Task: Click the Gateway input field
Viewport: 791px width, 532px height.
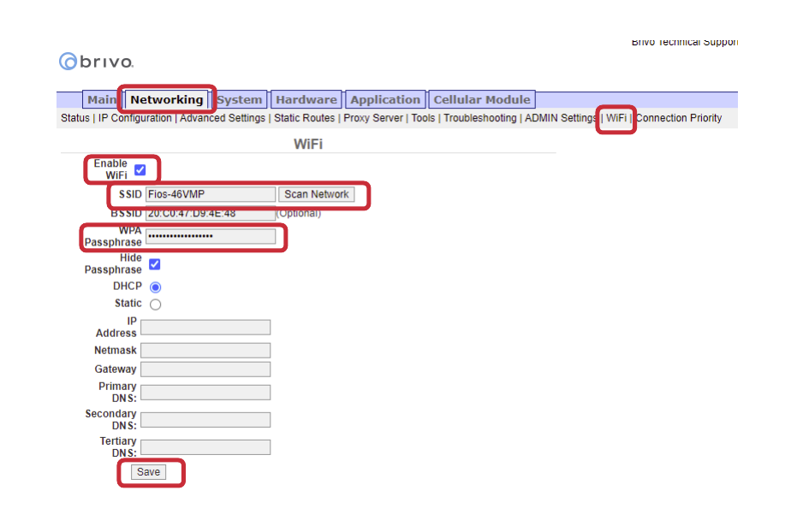Action: [x=205, y=369]
